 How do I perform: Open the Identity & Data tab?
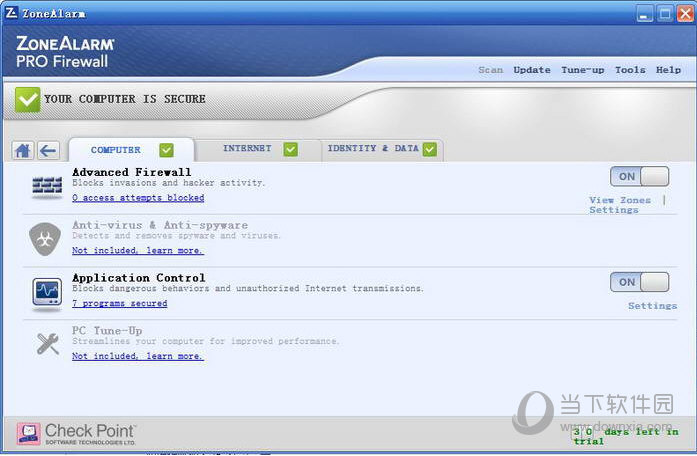(x=382, y=149)
